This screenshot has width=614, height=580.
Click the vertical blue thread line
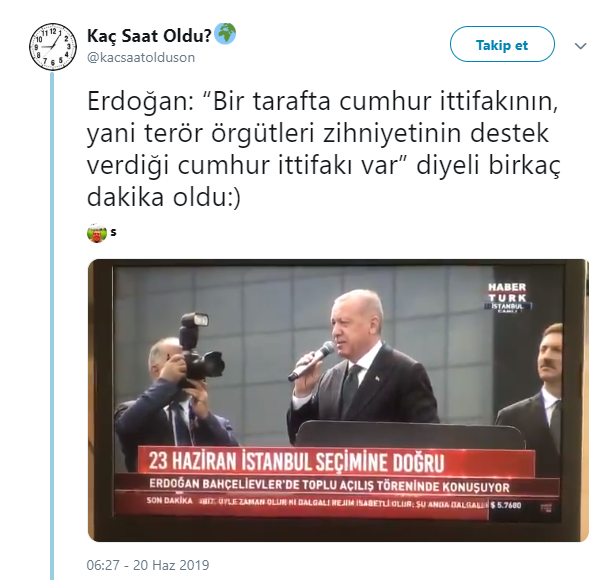(52, 326)
